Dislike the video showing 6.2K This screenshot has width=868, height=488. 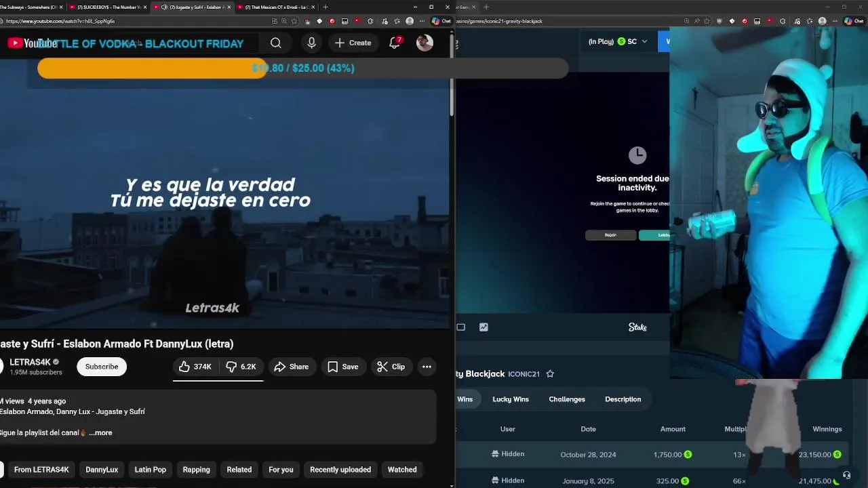pos(241,367)
